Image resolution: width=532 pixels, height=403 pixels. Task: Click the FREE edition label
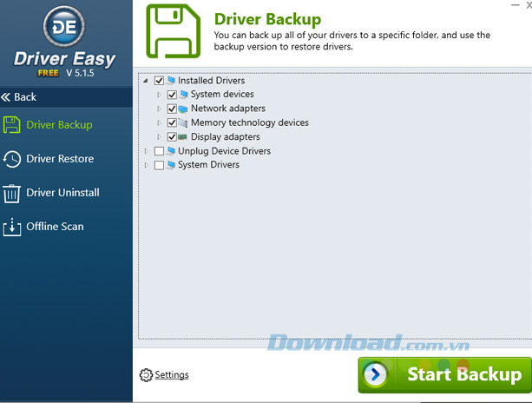pyautogui.click(x=49, y=73)
